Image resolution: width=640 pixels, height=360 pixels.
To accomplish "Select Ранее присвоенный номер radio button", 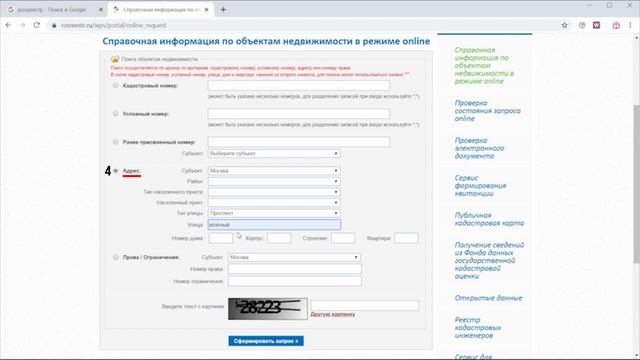I will [116, 142].
